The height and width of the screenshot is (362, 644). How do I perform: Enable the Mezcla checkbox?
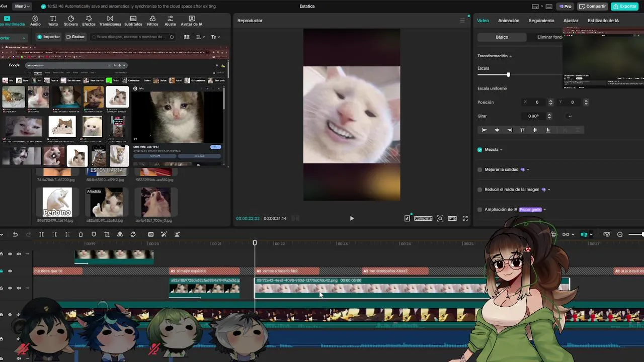pyautogui.click(x=479, y=149)
